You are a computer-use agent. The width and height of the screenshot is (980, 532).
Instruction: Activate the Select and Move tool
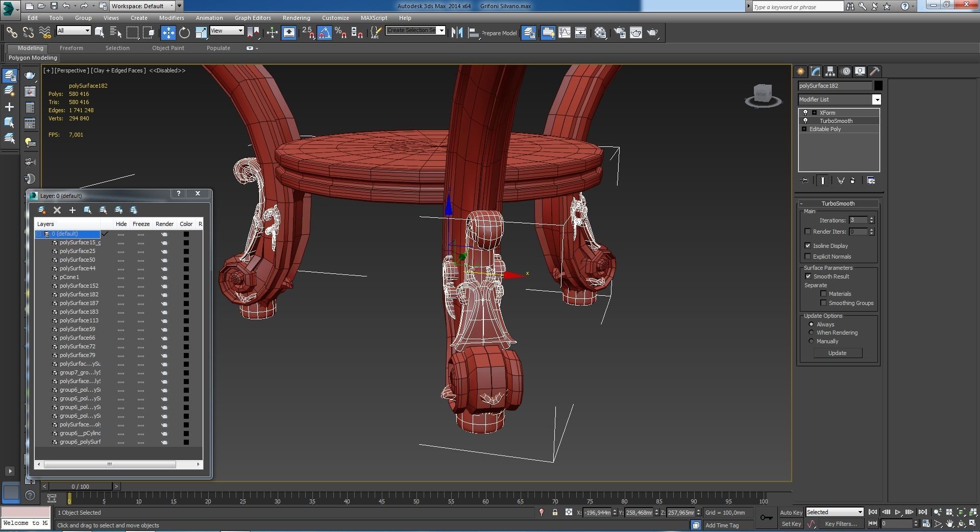click(168, 33)
